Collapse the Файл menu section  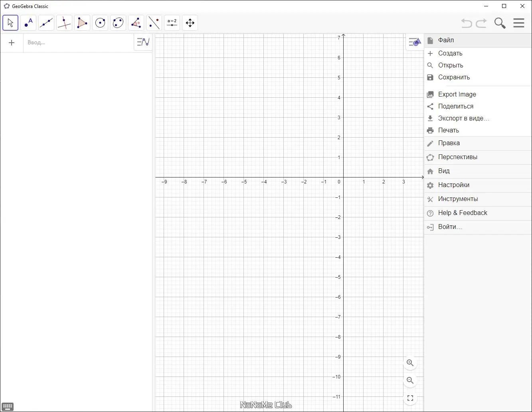[x=478, y=40]
